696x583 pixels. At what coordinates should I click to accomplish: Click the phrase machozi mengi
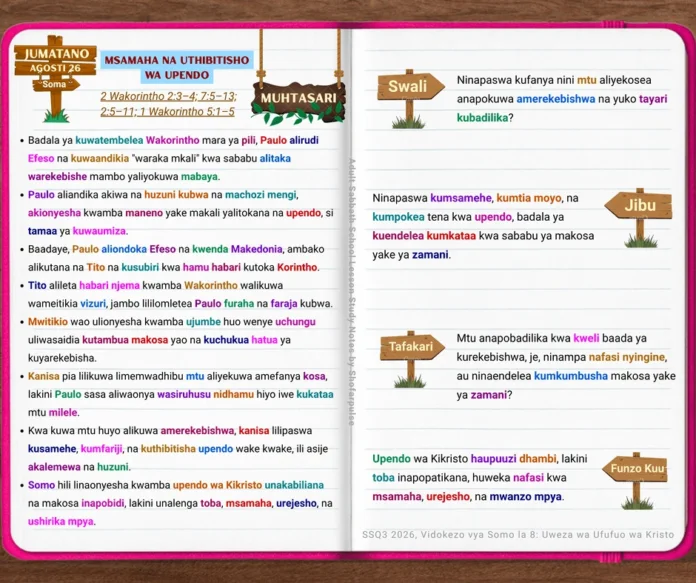tap(261, 194)
